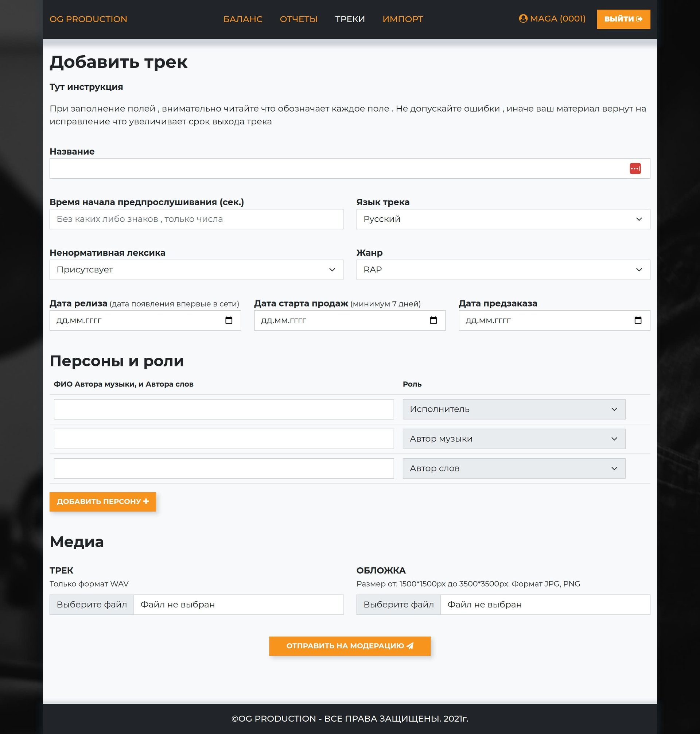Screen dimensions: 700x734
Task: Open the Жанр dropdown showing RAP
Action: (x=503, y=270)
